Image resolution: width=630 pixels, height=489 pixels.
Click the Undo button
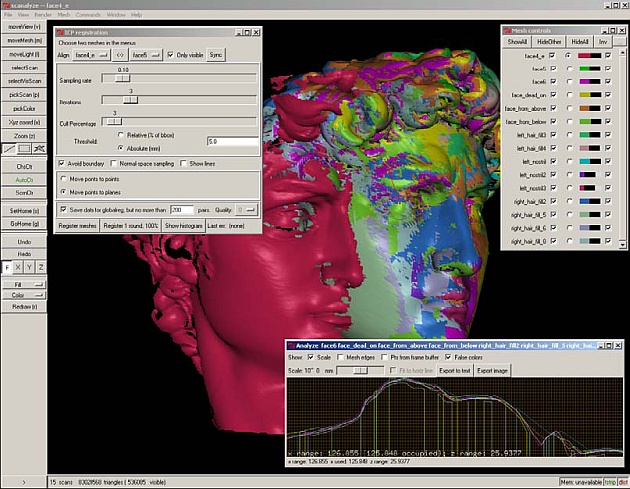(x=24, y=241)
